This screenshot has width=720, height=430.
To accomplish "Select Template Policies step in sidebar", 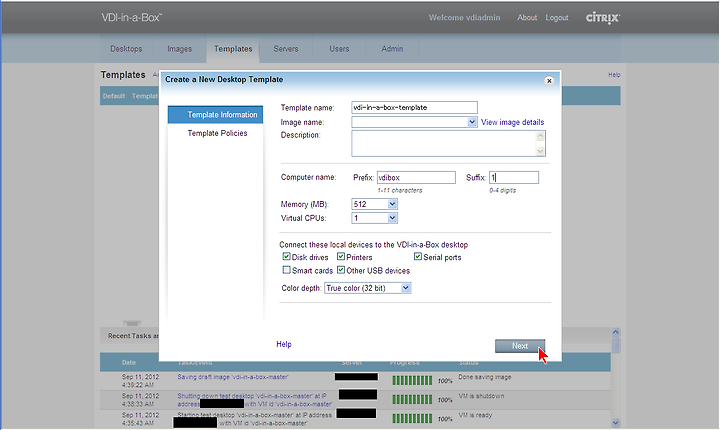I will [x=217, y=133].
